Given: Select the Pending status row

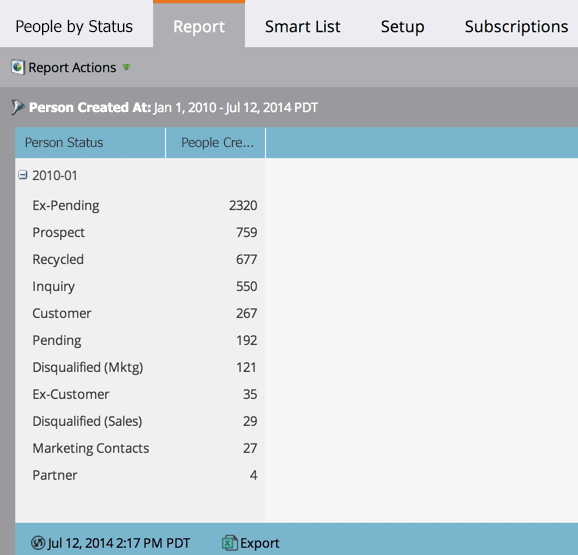Looking at the screenshot, I should pos(140,340).
